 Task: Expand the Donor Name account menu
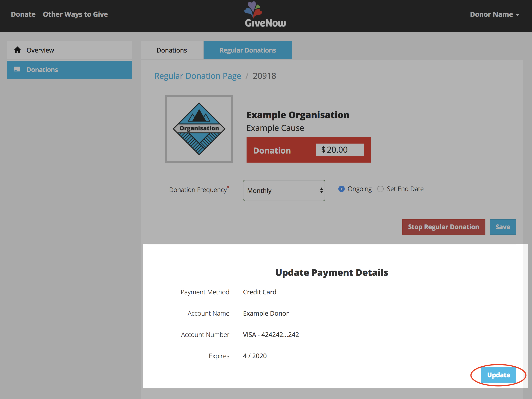pyautogui.click(x=494, y=14)
